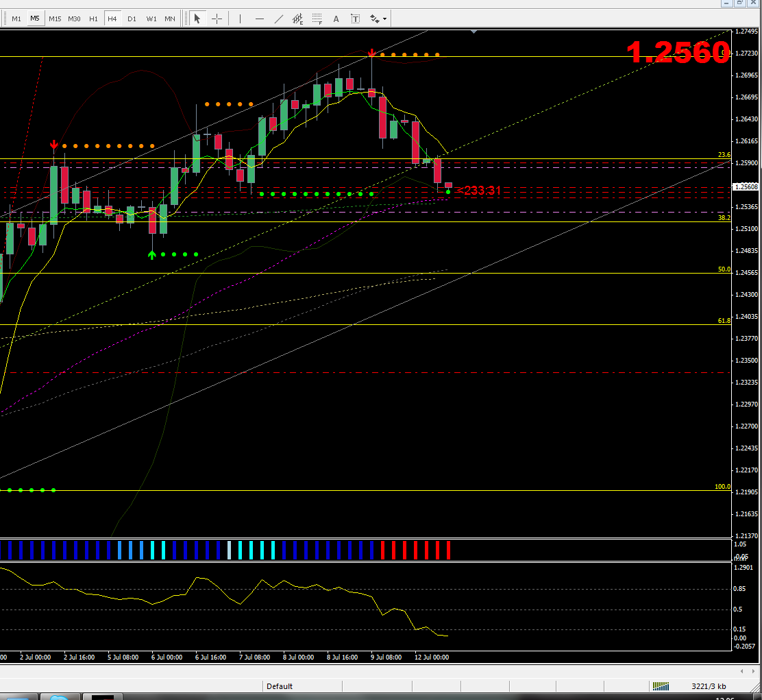The width and height of the screenshot is (762, 700).
Task: Click the '38.2' Fibonacci level label
Action: tap(724, 218)
